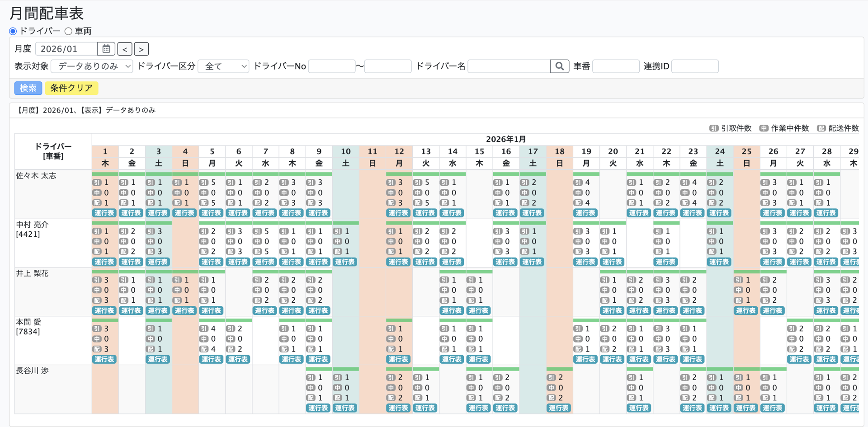The height and width of the screenshot is (427, 868).
Task: Open the ドライバー区分 dropdown
Action: pyautogui.click(x=224, y=66)
